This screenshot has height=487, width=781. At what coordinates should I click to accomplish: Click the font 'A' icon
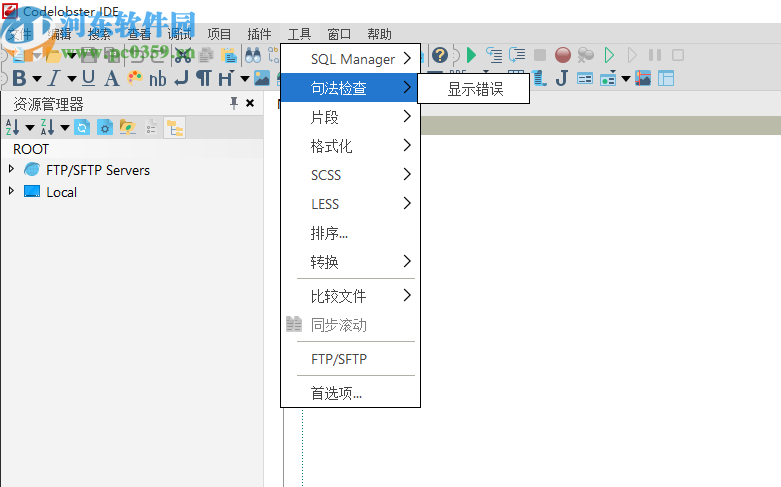point(112,79)
